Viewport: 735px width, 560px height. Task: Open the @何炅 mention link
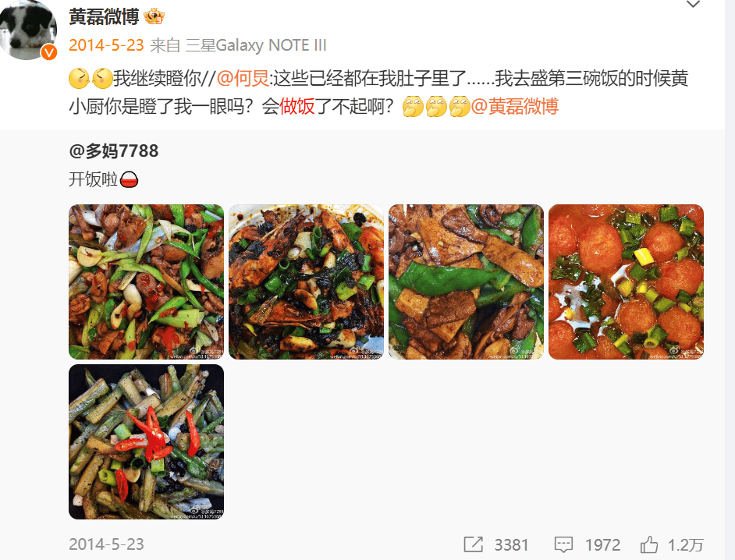point(243,78)
